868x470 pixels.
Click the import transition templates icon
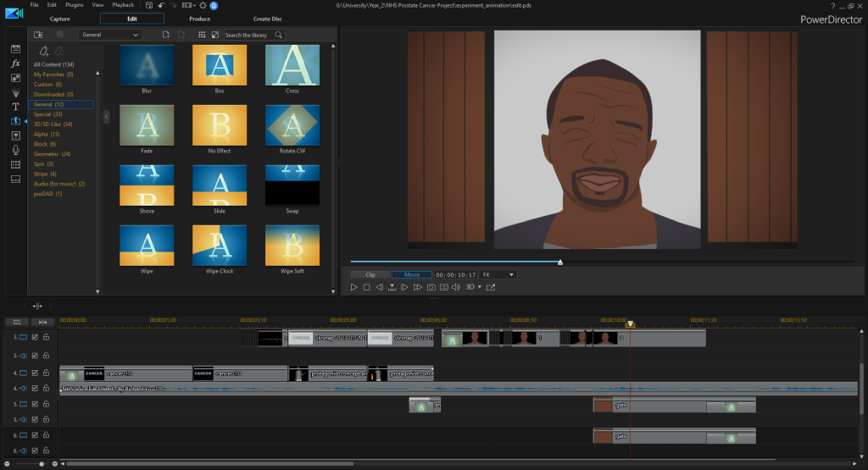click(38, 34)
